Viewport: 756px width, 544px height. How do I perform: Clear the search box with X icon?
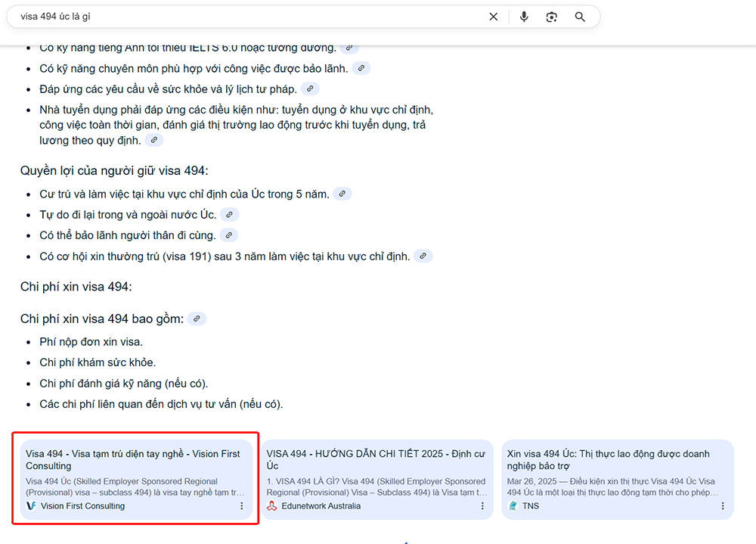[x=494, y=17]
